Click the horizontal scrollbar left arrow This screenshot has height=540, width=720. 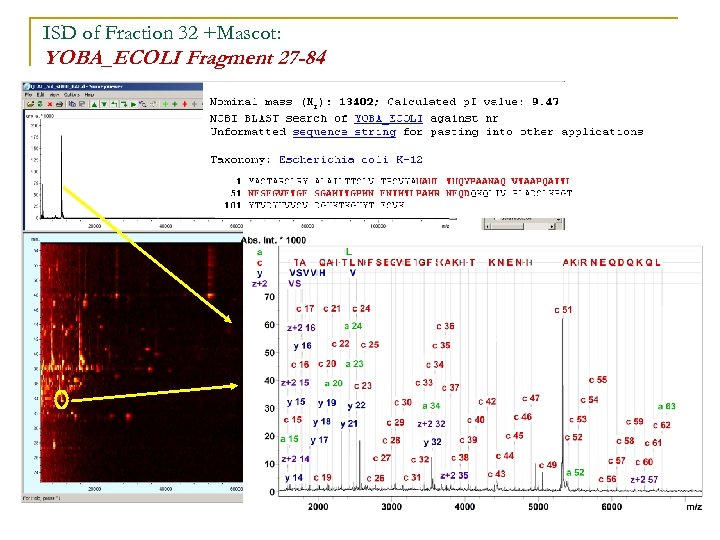coord(488,227)
